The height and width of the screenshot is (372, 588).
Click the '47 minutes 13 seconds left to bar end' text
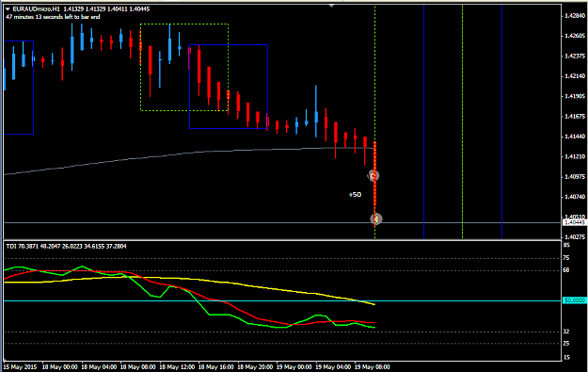pos(53,17)
